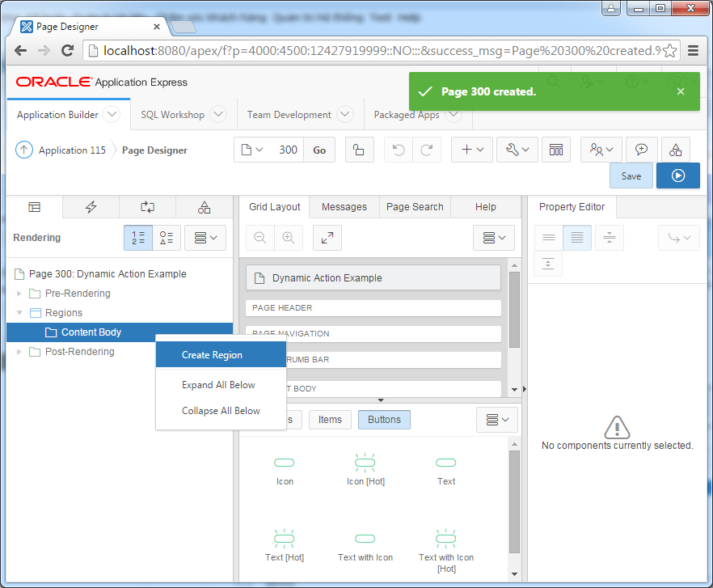
Task: Select Page 300: Dynamic Action Example node
Action: (x=108, y=274)
